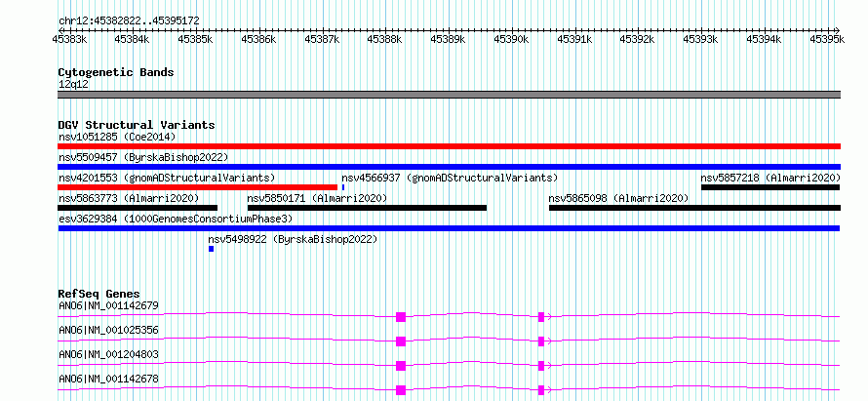Click the 45391k ruler tick label
The image size is (868, 401).
click(x=574, y=39)
